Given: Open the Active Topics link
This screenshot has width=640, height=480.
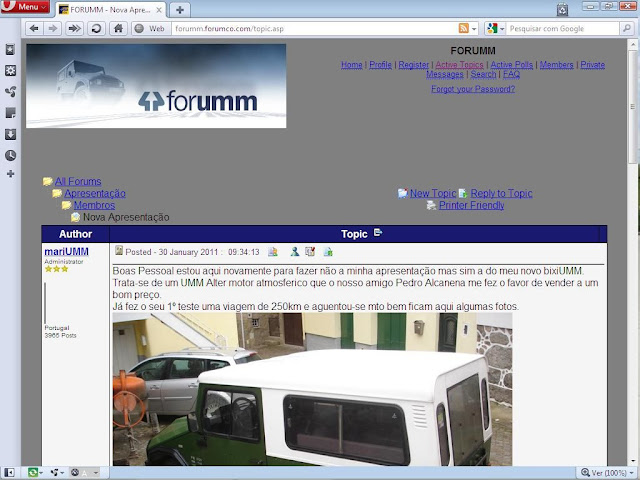Looking at the screenshot, I should (459, 65).
